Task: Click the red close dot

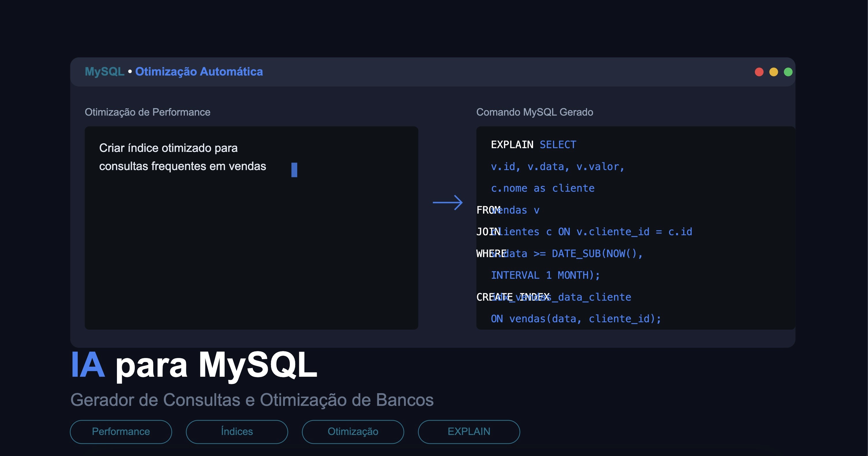Action: [759, 72]
